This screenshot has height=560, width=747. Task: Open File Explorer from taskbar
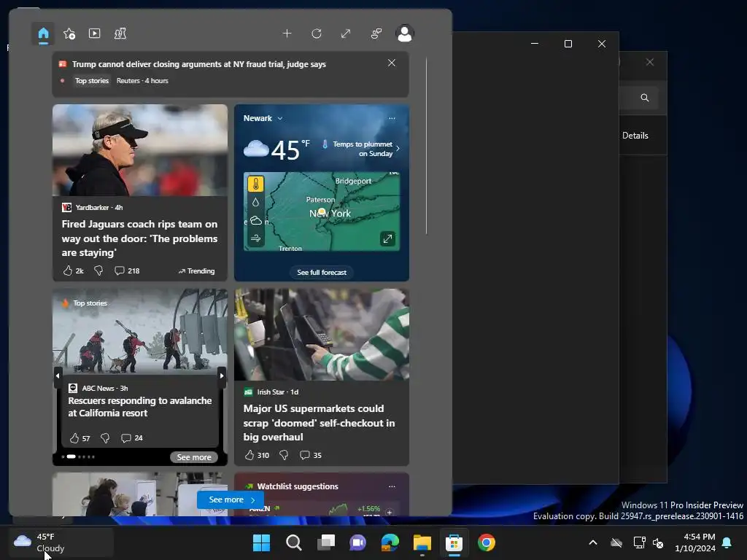[x=422, y=542]
